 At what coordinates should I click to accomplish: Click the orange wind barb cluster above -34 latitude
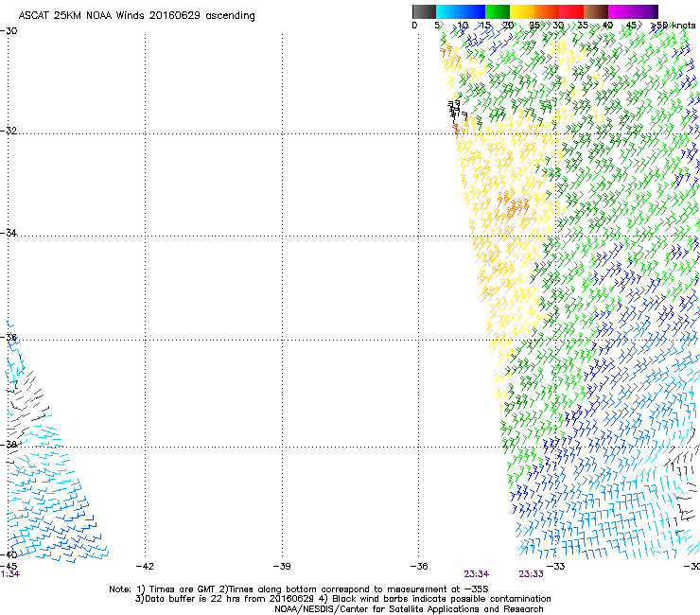[x=514, y=206]
